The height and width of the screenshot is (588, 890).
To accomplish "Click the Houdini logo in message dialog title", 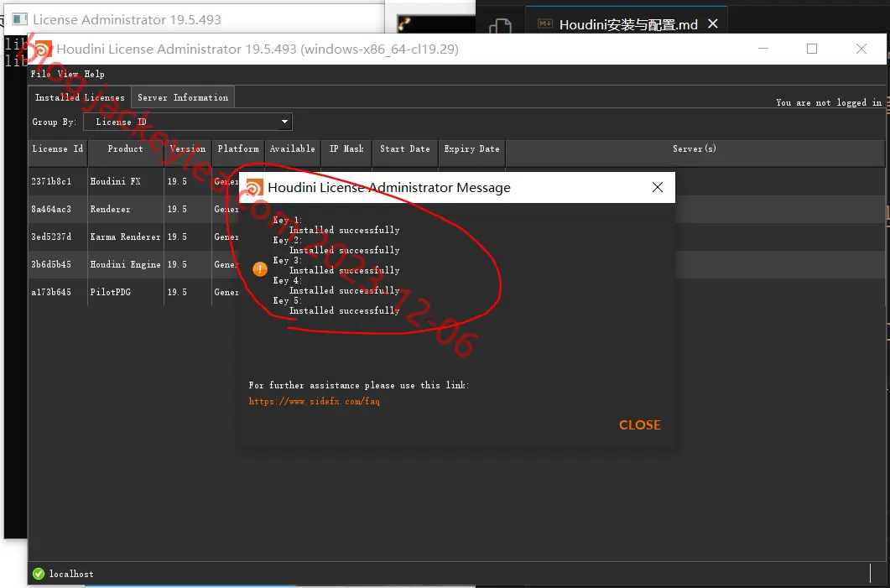I will [255, 187].
